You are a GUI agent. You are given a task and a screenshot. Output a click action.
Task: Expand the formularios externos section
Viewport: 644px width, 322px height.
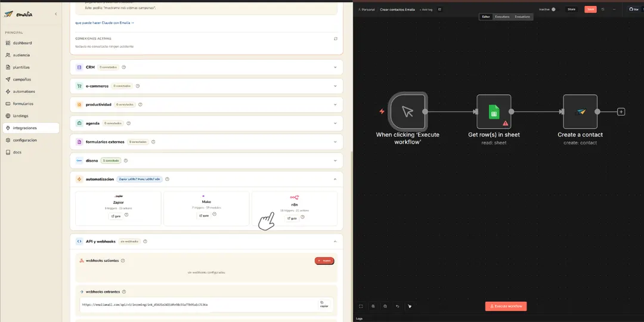click(335, 142)
